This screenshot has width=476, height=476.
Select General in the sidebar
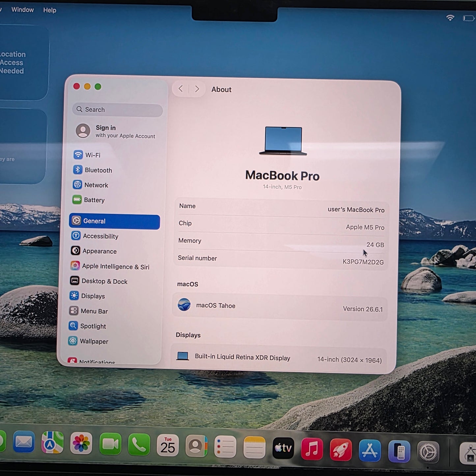click(x=114, y=221)
